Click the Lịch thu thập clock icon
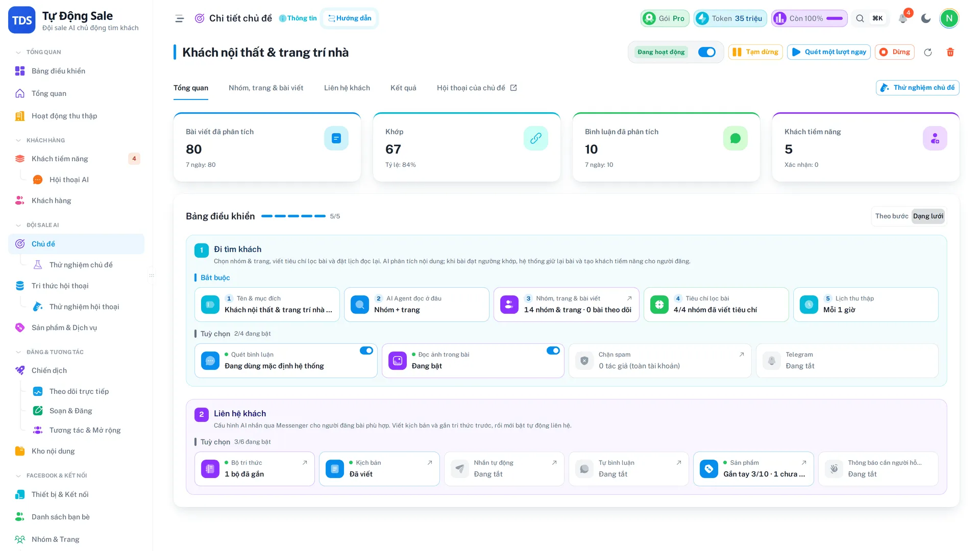Viewport: 980px width, 551px height. pyautogui.click(x=809, y=305)
